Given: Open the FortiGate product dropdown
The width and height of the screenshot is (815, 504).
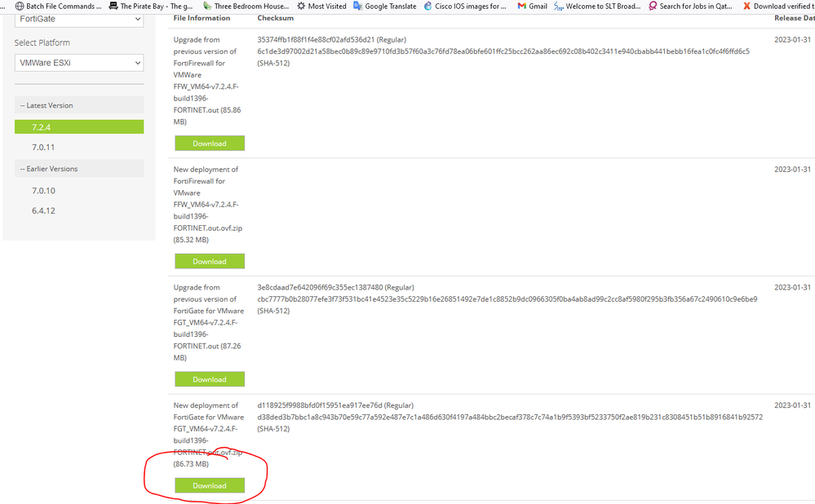Looking at the screenshot, I should pyautogui.click(x=79, y=20).
